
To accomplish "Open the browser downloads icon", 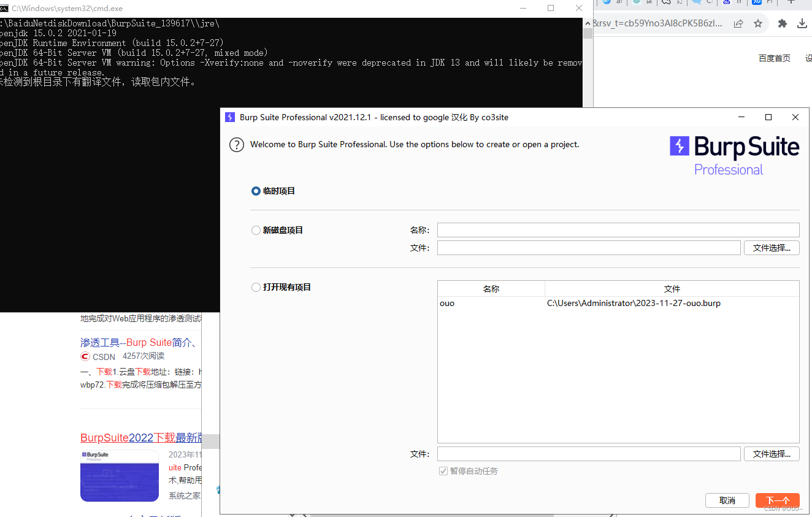I will 802,23.
